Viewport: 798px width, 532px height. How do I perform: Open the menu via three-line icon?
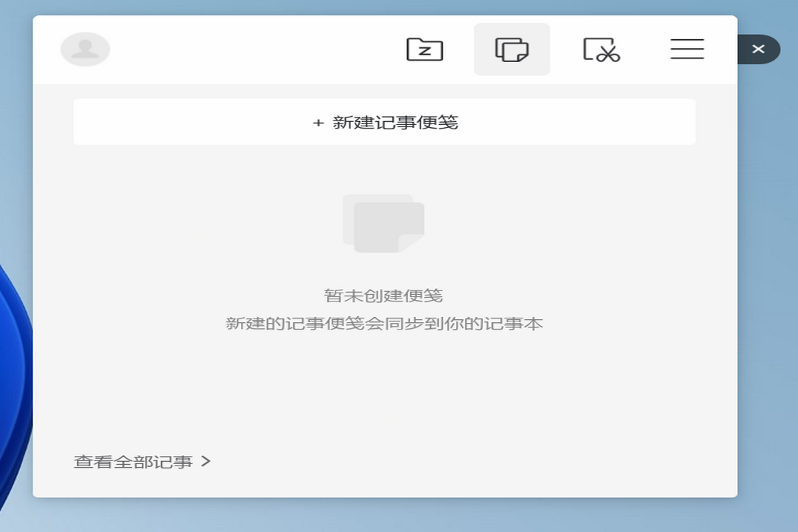click(x=686, y=49)
